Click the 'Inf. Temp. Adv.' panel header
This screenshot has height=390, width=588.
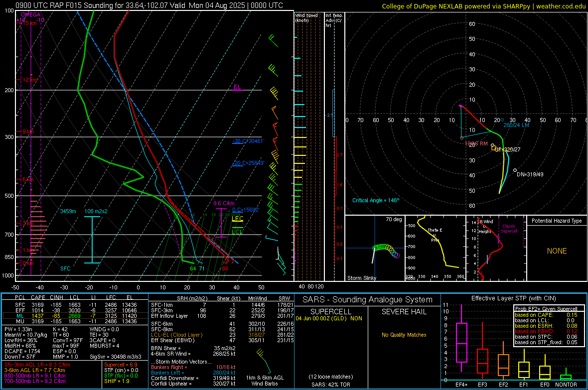click(334, 20)
